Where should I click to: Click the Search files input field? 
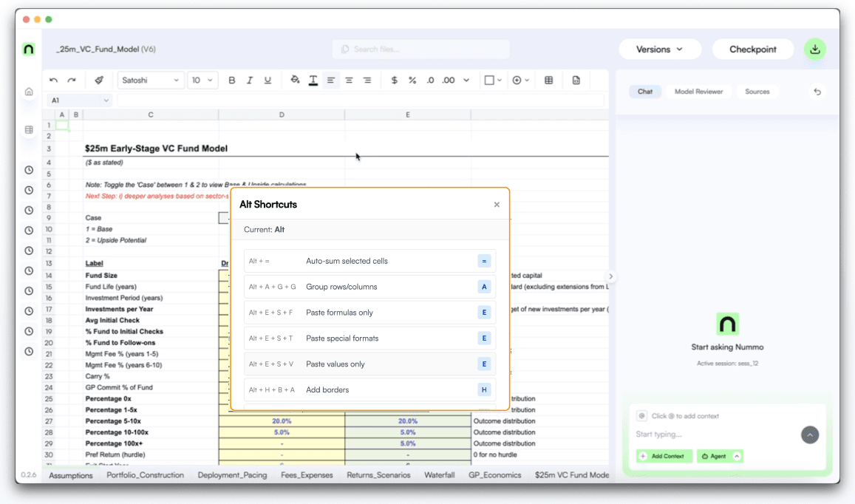(x=420, y=50)
